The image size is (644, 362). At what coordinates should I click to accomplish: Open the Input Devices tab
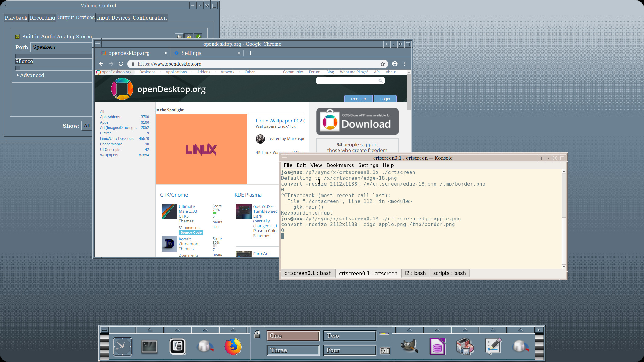pos(113,18)
